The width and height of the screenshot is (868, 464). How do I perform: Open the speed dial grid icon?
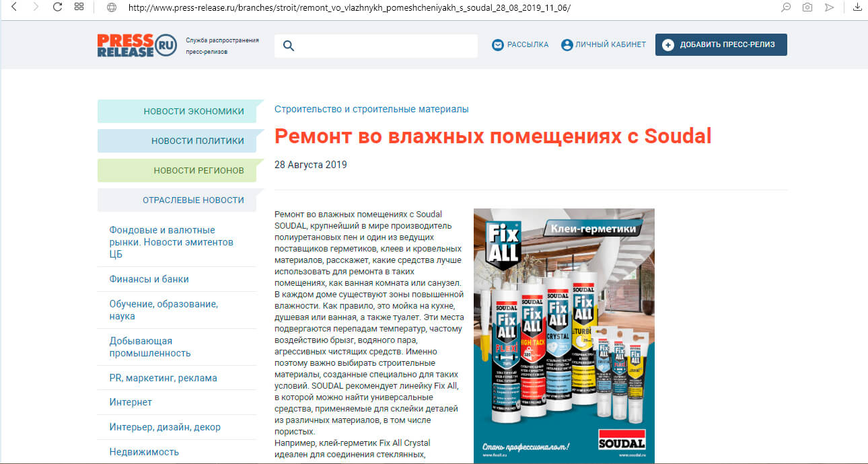click(79, 7)
